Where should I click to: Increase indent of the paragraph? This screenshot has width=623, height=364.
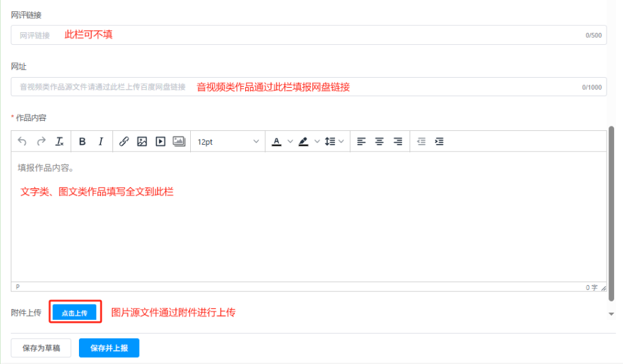pos(439,142)
